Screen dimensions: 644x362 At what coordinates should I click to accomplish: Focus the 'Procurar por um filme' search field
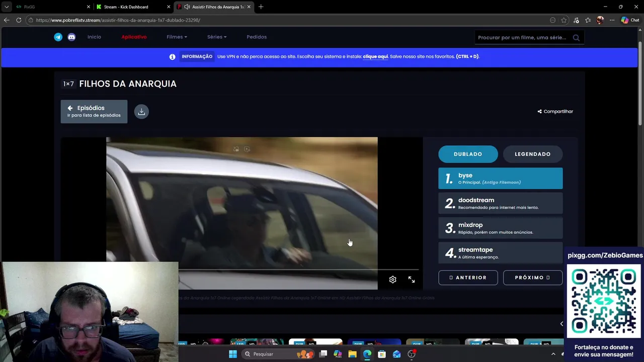tap(523, 37)
